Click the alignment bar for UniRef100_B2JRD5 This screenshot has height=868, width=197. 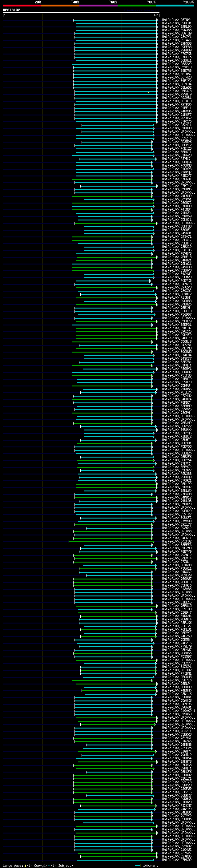pos(119,856)
